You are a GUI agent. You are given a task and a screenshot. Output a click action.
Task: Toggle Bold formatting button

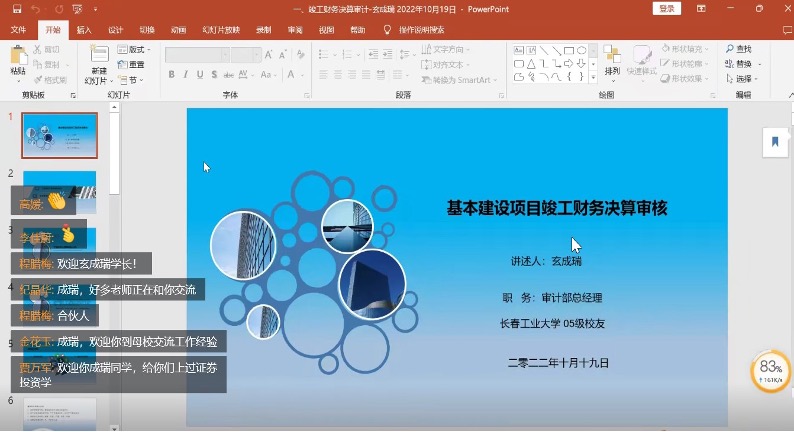click(172, 75)
